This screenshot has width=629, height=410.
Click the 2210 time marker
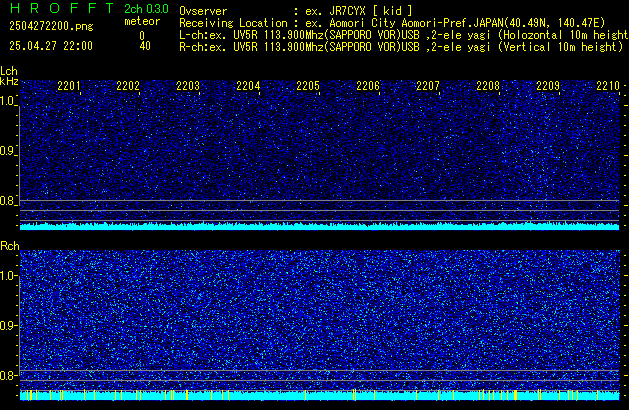pos(608,86)
